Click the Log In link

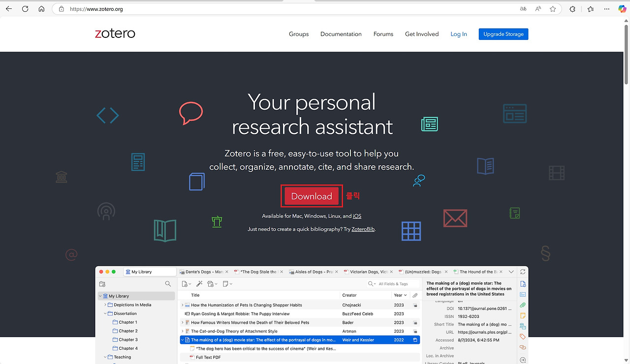[x=459, y=34]
